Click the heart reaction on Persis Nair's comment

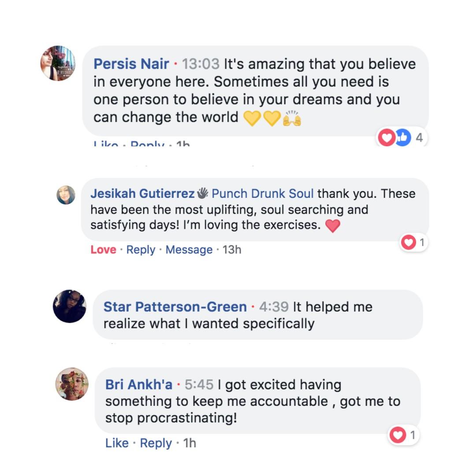click(x=387, y=138)
